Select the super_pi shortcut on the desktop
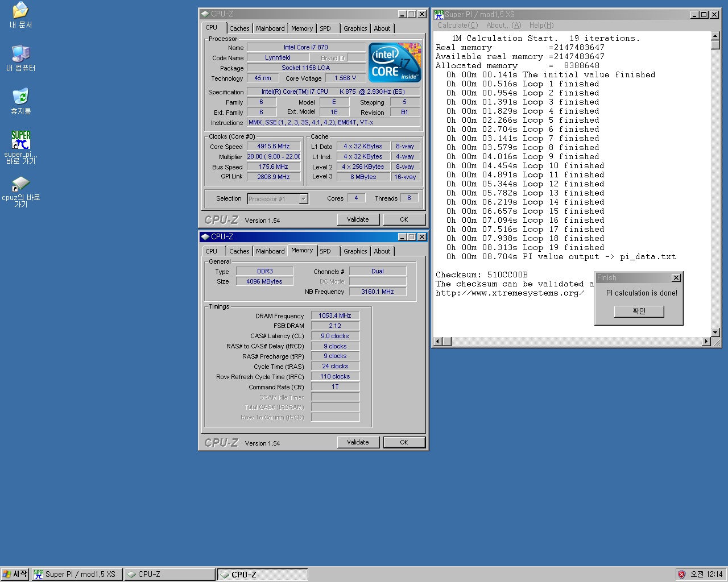 (x=20, y=147)
